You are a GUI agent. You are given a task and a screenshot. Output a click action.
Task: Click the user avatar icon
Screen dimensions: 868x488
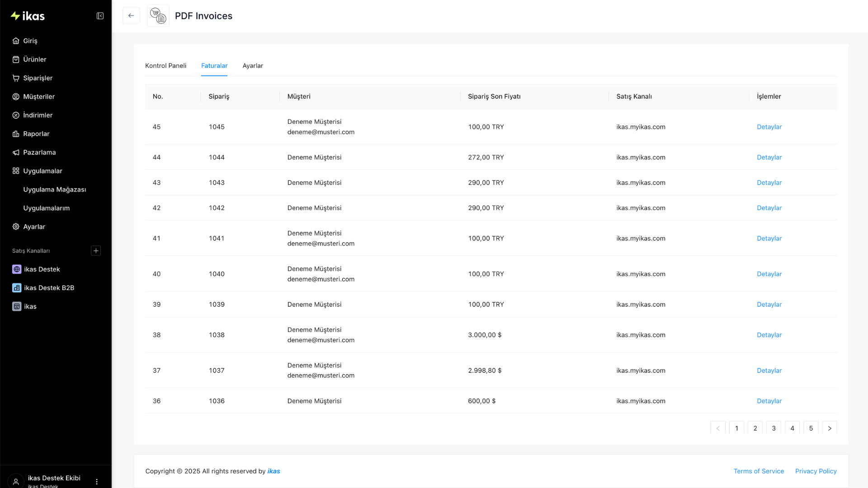point(16,481)
